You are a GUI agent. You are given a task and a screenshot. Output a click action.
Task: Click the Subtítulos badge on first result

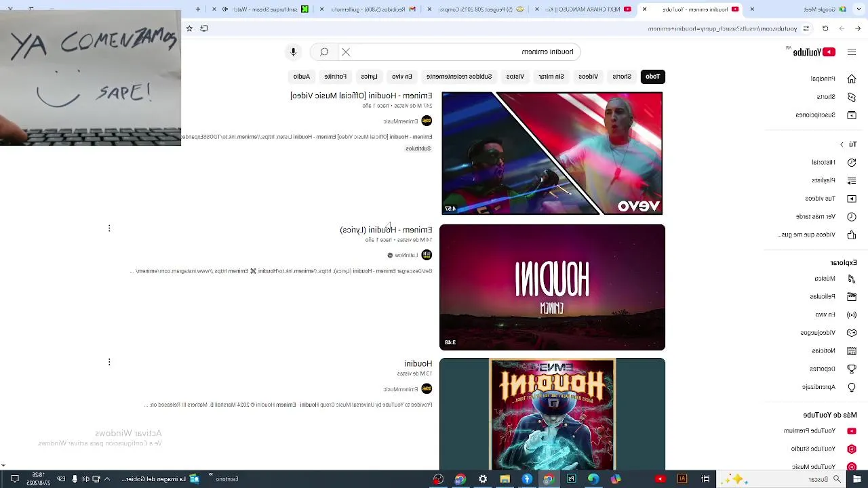coord(418,148)
